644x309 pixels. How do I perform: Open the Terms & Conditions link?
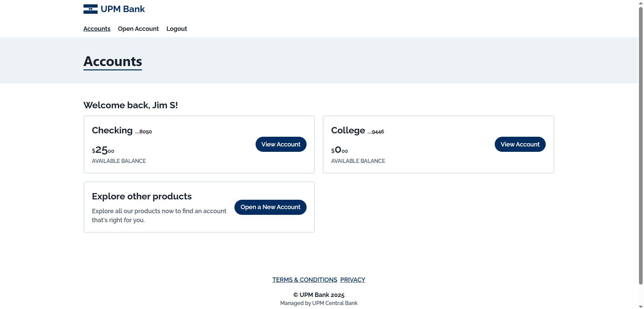305,280
